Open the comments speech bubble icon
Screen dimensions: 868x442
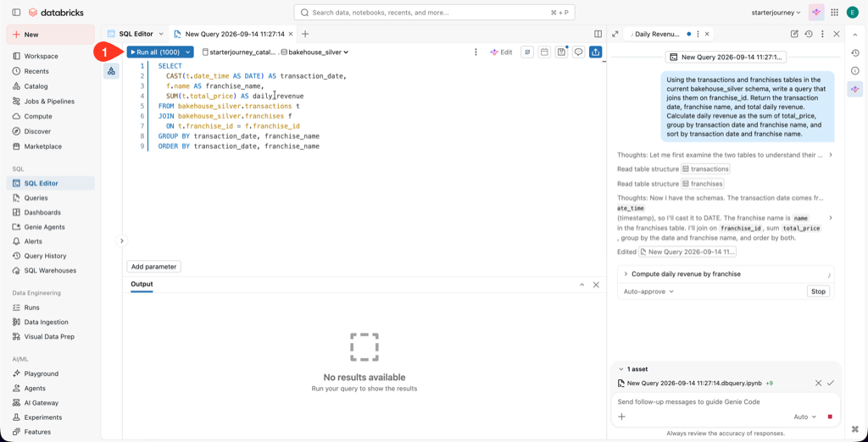pyautogui.click(x=578, y=52)
